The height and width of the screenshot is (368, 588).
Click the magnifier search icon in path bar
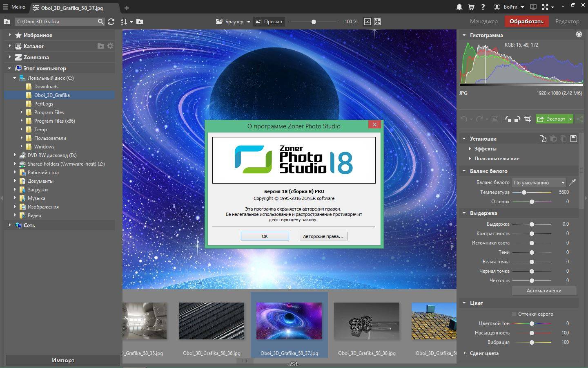coord(101,22)
